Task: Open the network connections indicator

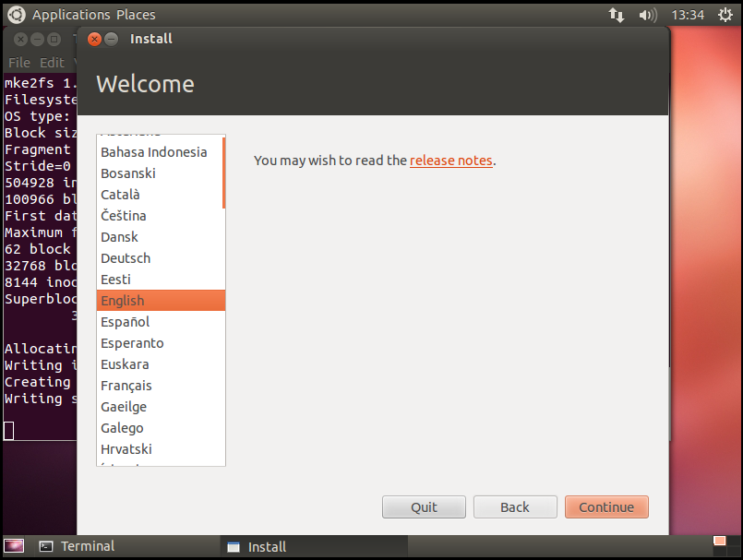Action: click(x=617, y=15)
